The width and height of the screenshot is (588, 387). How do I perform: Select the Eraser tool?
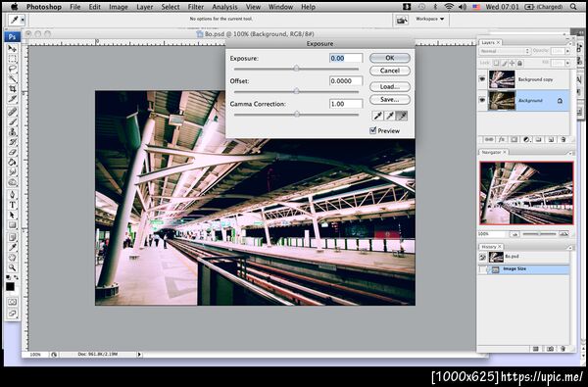click(x=13, y=152)
